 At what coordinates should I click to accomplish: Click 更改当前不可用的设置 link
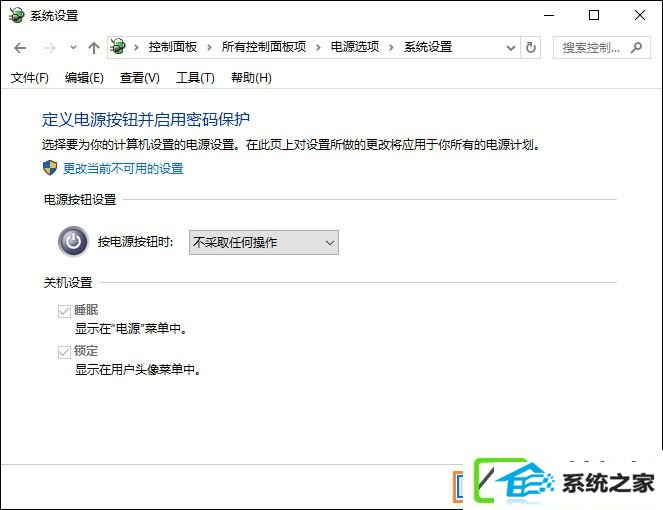[x=123, y=168]
